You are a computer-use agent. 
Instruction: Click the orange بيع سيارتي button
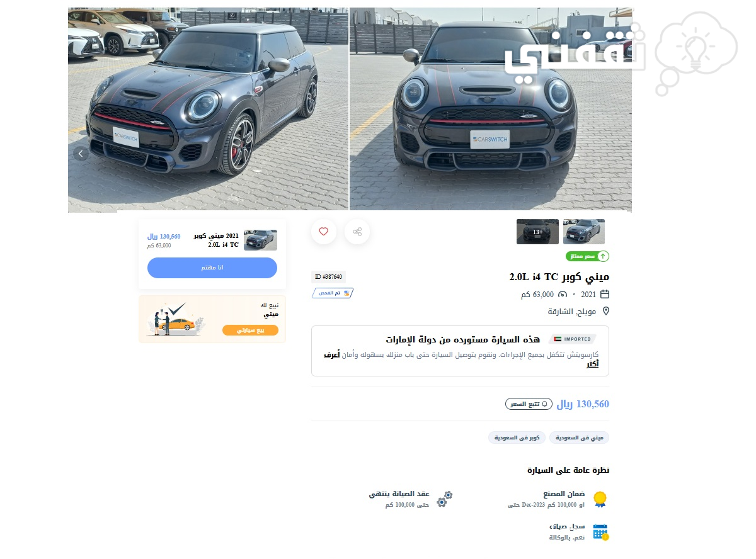tap(250, 330)
